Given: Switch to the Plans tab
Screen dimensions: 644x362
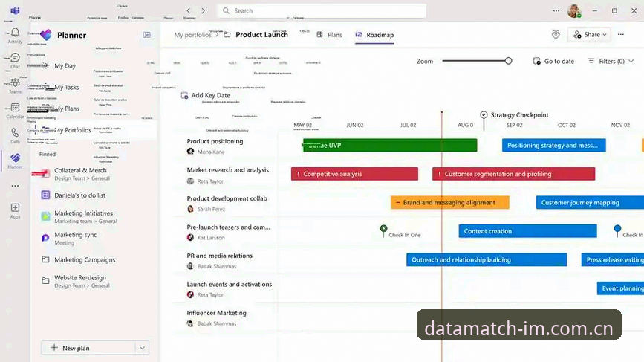Looking at the screenshot, I should [329, 35].
